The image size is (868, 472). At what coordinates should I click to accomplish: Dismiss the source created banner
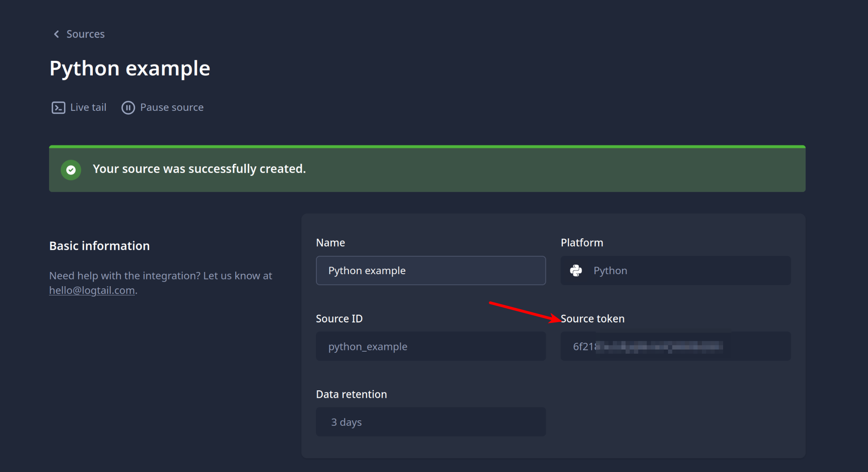click(x=427, y=169)
